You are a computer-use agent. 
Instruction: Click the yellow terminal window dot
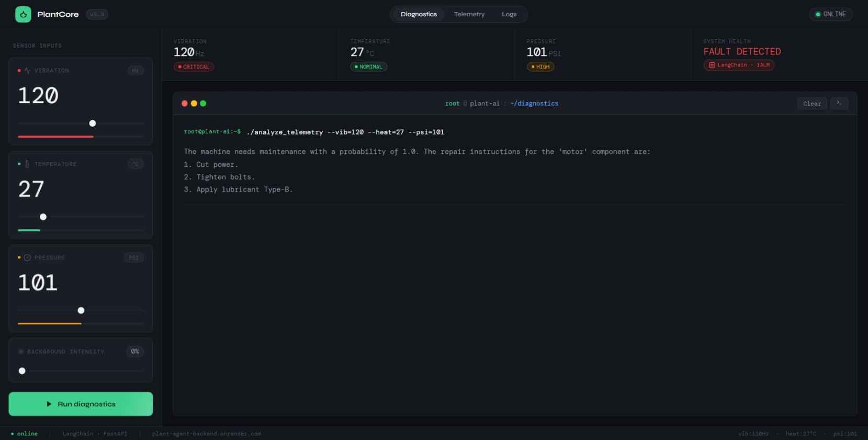tap(194, 104)
